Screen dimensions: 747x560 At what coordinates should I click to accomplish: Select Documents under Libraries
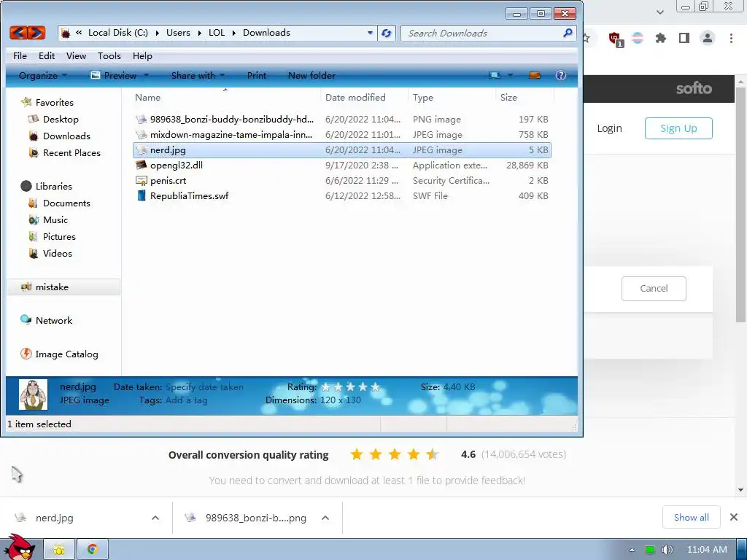66,203
